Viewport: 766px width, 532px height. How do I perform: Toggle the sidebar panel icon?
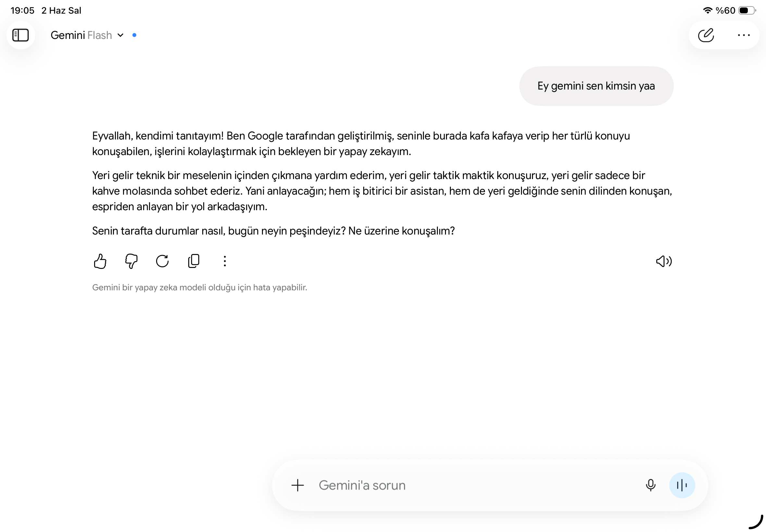click(x=21, y=35)
